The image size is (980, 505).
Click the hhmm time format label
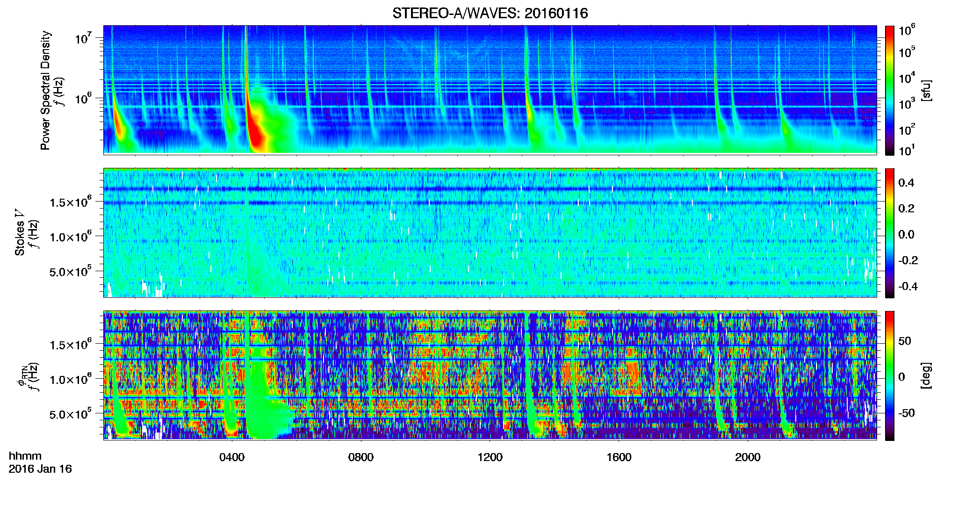tap(25, 456)
